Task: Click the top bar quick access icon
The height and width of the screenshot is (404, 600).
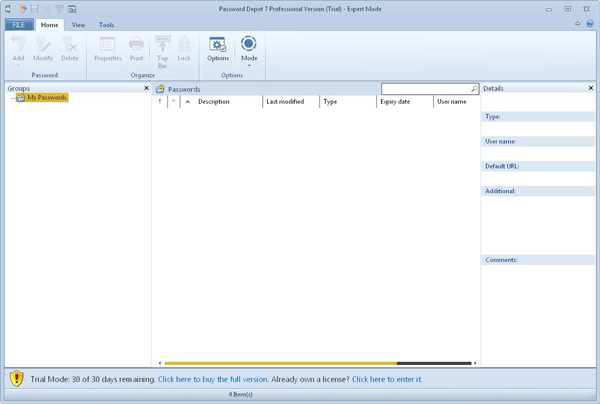Action: pyautogui.click(x=59, y=8)
